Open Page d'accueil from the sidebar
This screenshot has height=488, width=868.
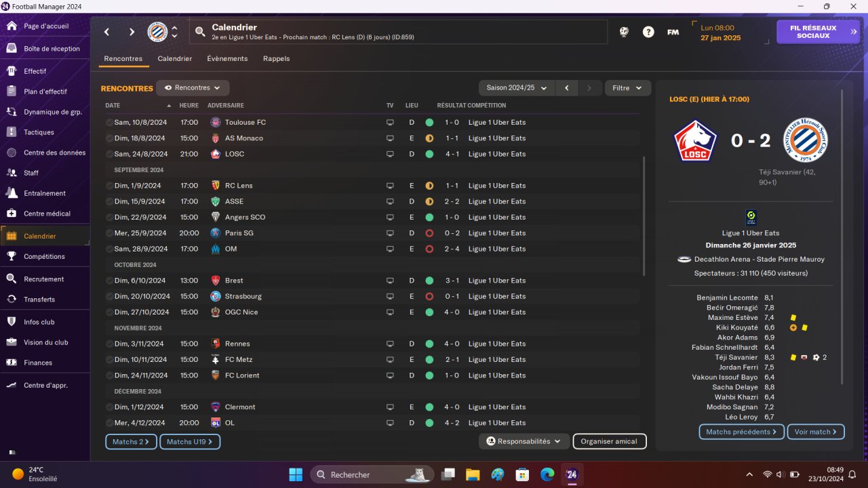tap(45, 26)
